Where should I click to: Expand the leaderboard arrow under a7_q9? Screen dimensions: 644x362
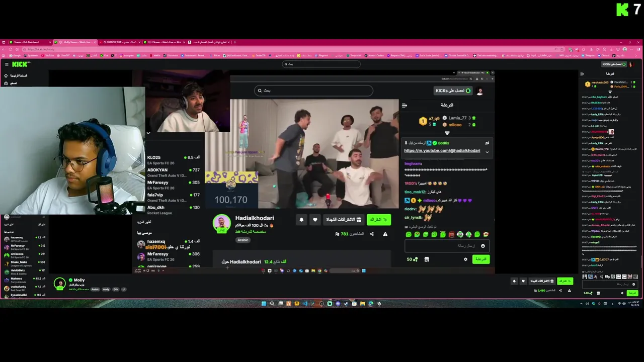click(x=447, y=133)
